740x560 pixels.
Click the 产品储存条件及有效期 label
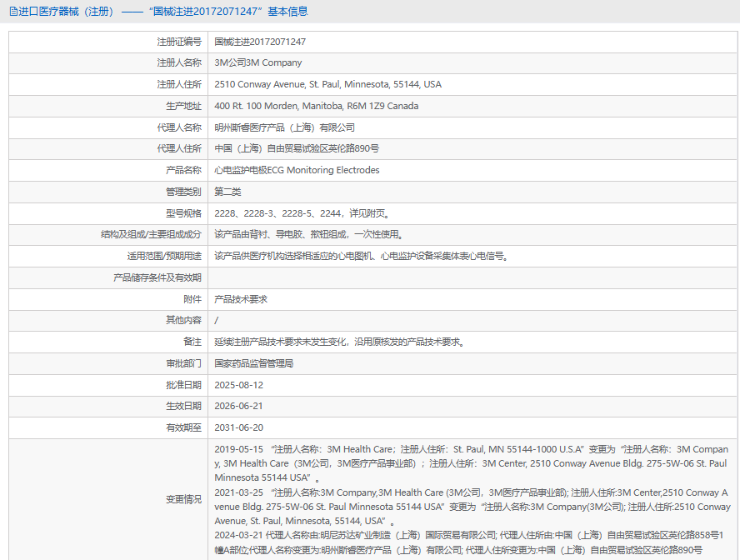point(157,277)
